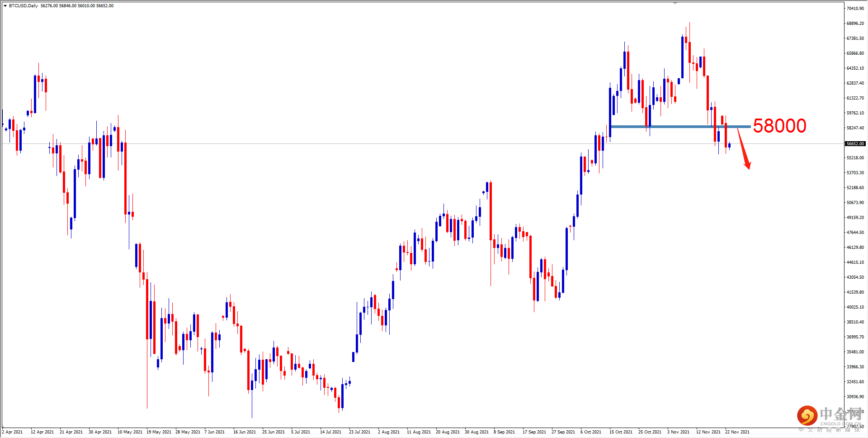The image size is (868, 438).
Task: Click price axis label 53703.30
Action: (855, 173)
